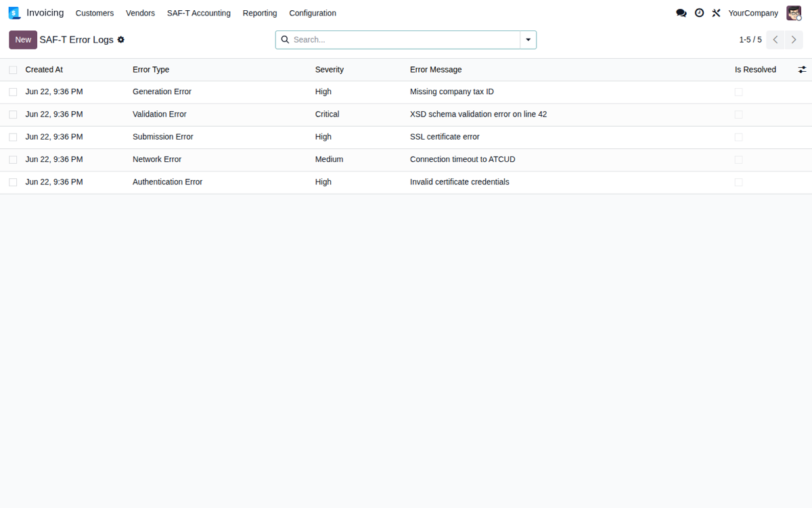Image resolution: width=812 pixels, height=508 pixels.
Task: Open the conversations chat icon
Action: [x=681, y=13]
